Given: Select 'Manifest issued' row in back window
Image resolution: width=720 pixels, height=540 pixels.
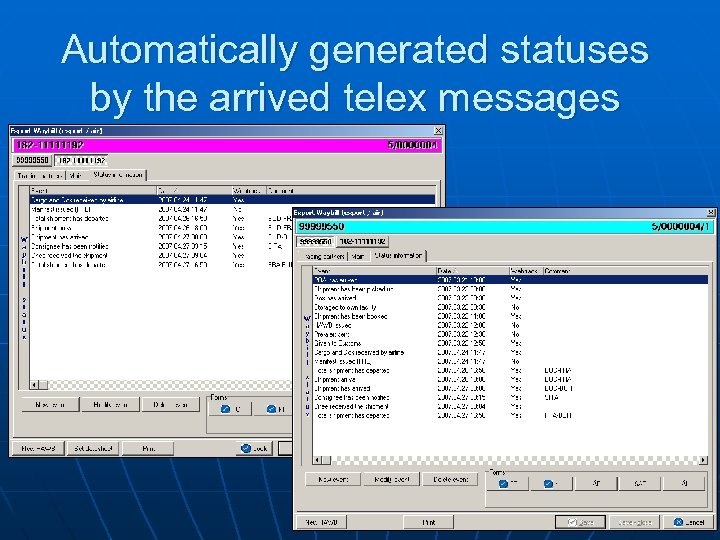Looking at the screenshot, I should pyautogui.click(x=161, y=209).
